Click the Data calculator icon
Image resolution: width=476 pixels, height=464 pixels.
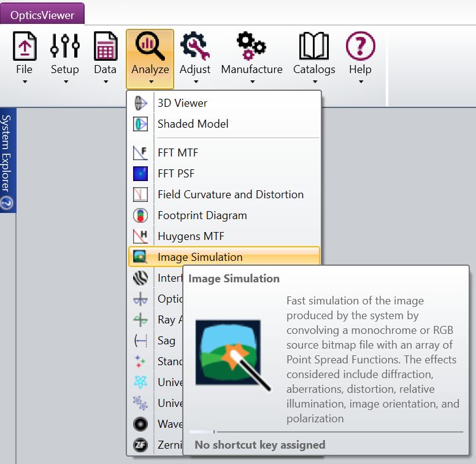click(105, 47)
